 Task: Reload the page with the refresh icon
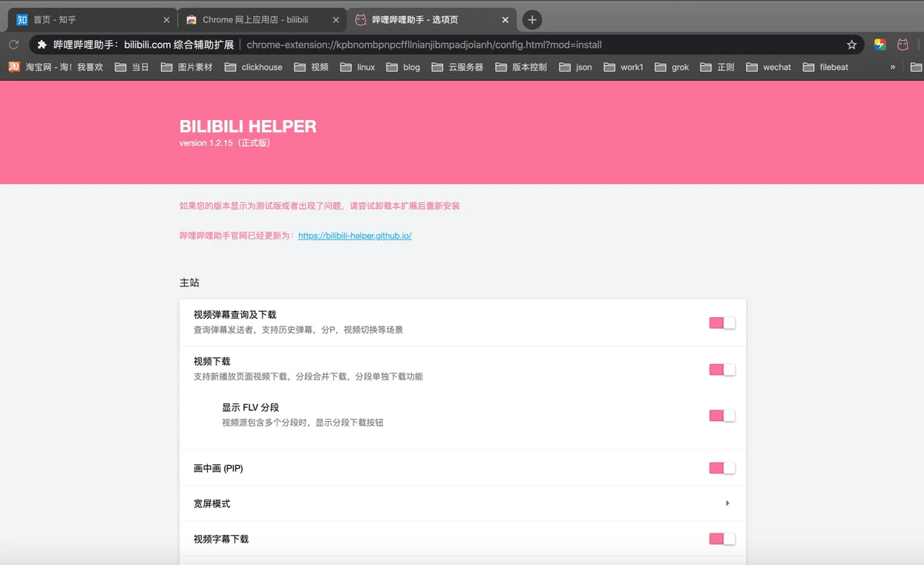(14, 45)
